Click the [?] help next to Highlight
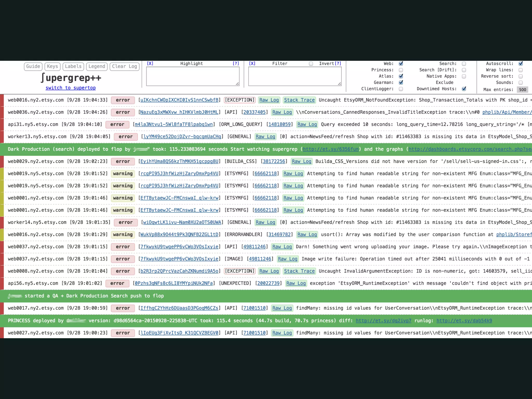 236,63
